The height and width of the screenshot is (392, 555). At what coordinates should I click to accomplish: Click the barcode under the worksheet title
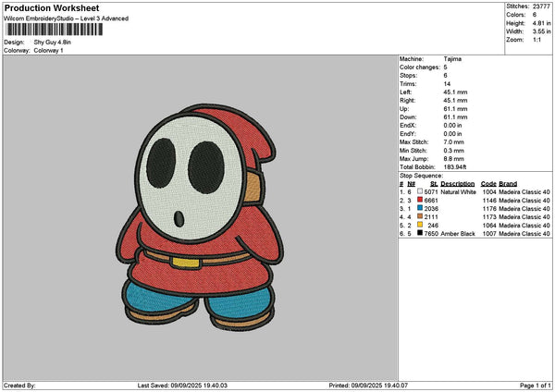point(55,30)
